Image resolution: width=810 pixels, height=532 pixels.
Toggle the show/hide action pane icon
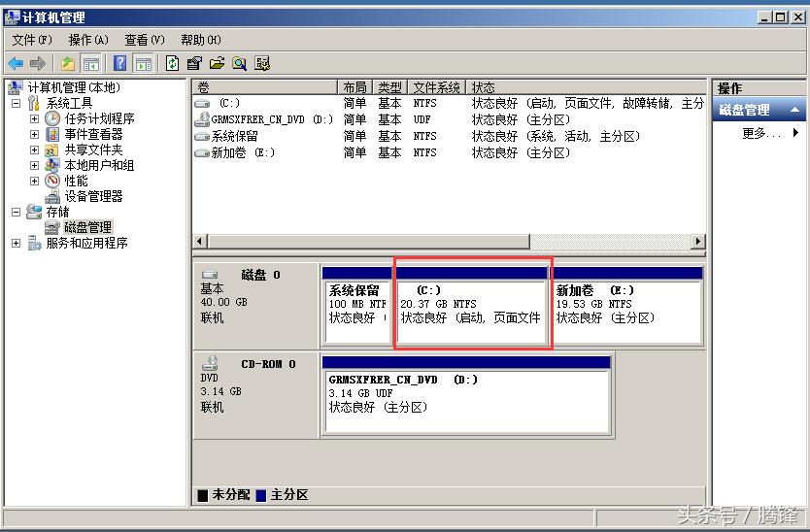pos(143,63)
